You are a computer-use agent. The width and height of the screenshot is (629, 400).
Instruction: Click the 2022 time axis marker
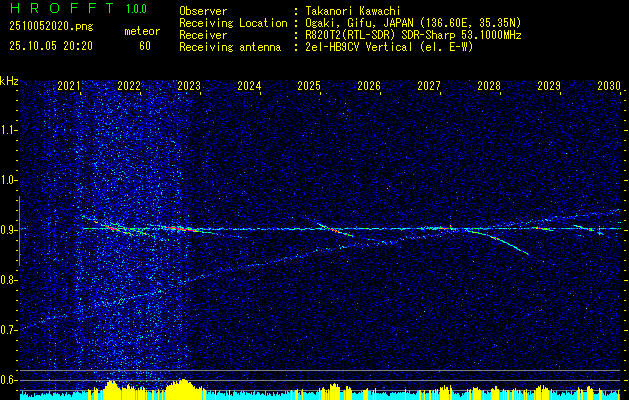(129, 86)
